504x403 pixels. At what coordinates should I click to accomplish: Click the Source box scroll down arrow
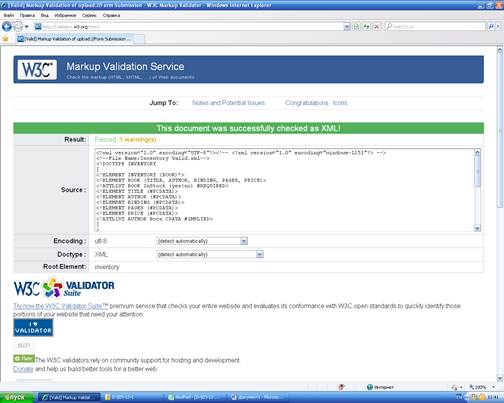tap(477, 228)
